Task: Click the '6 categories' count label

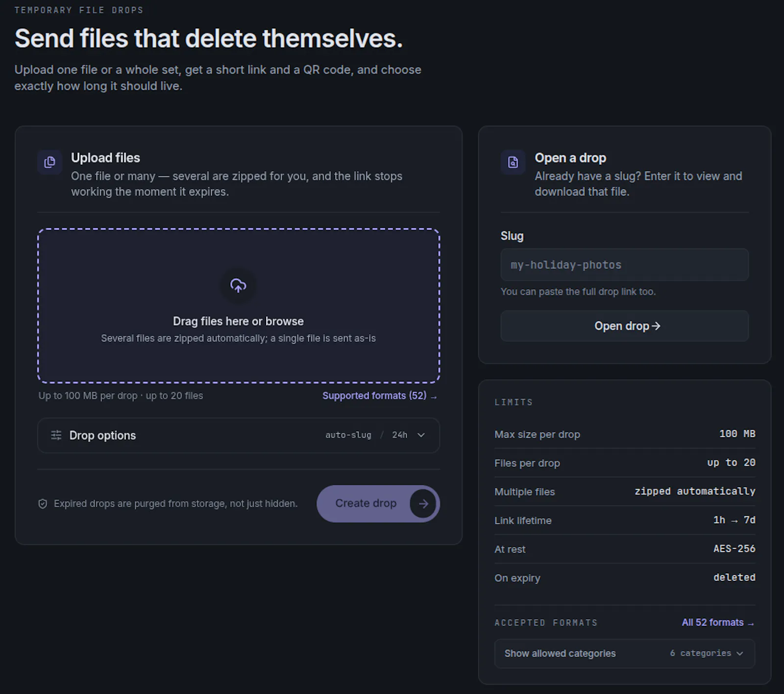Action: click(x=700, y=653)
